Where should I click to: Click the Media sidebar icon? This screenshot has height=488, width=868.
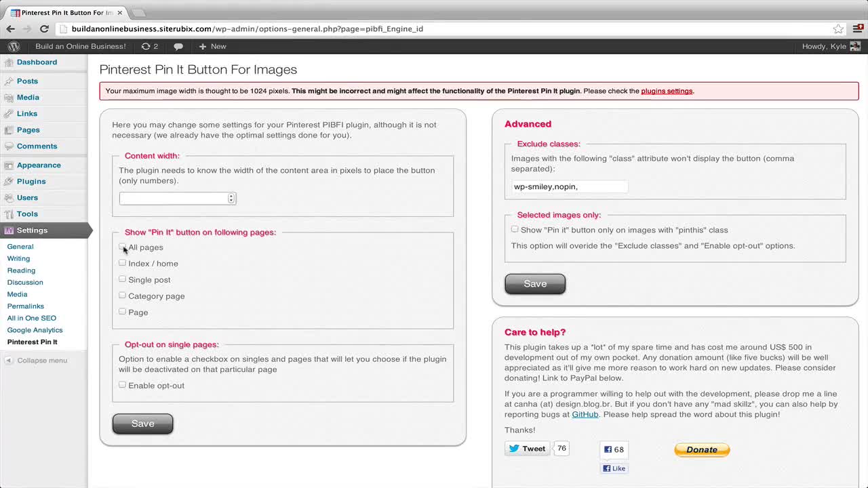coord(9,98)
